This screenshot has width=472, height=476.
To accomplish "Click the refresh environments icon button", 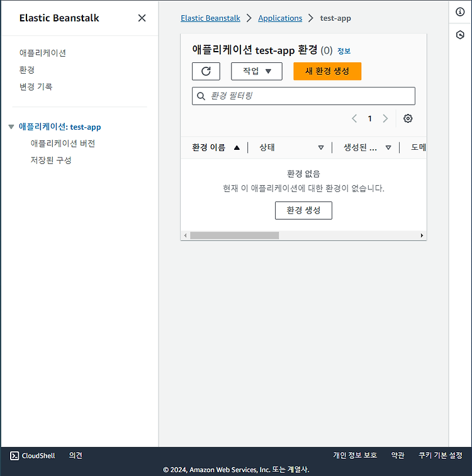I will (x=206, y=71).
